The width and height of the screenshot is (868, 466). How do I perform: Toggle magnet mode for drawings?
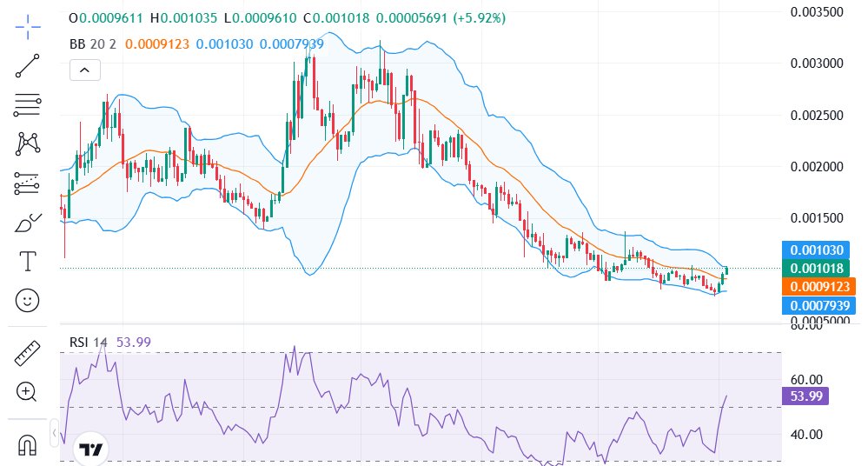(x=28, y=445)
